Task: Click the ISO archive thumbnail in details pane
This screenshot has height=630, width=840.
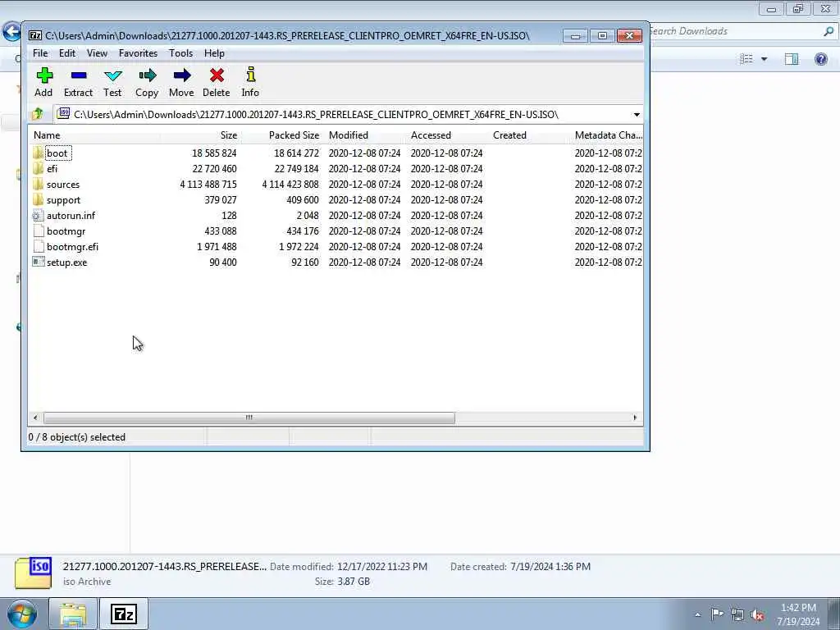Action: click(33, 573)
